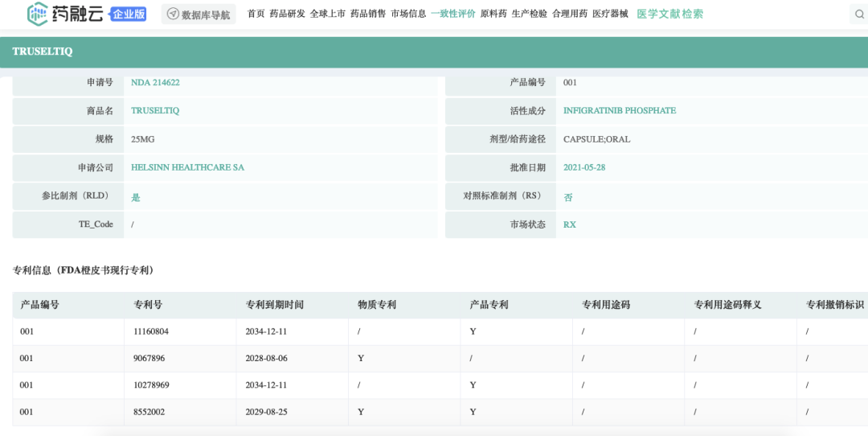Viewport: 868px width, 436px height.
Task: Click the RS value 否 link
Action: [568, 197]
